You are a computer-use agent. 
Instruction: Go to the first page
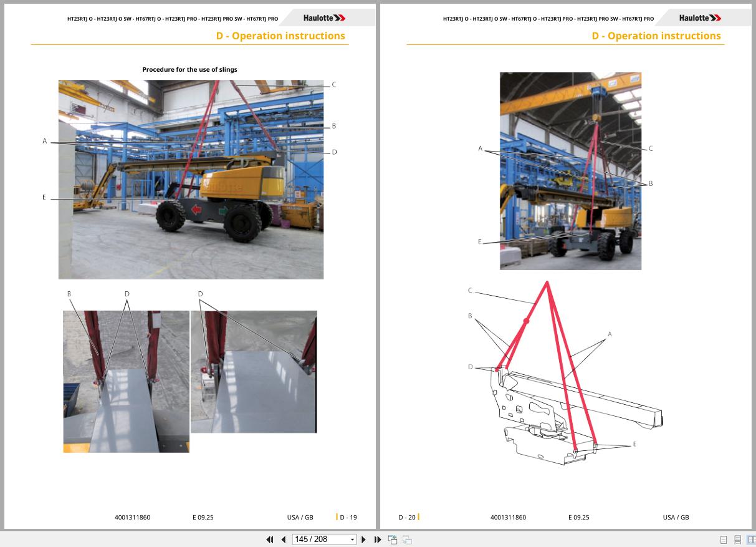click(270, 540)
